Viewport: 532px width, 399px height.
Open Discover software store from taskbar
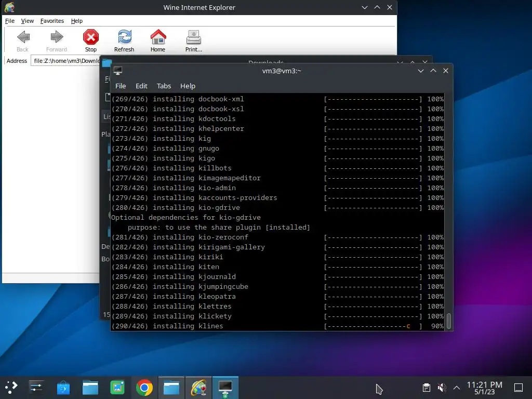tap(63, 388)
